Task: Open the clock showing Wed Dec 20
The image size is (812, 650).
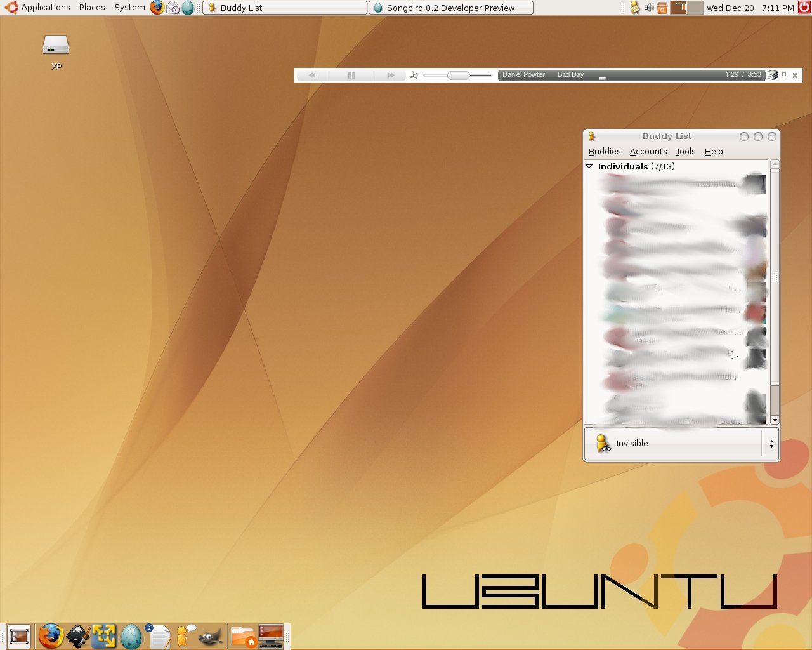Action: pyautogui.click(x=750, y=8)
